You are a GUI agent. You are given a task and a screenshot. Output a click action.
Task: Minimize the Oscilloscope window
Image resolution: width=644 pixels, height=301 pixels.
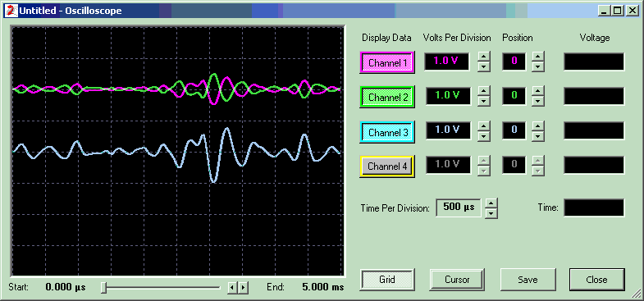click(x=603, y=11)
